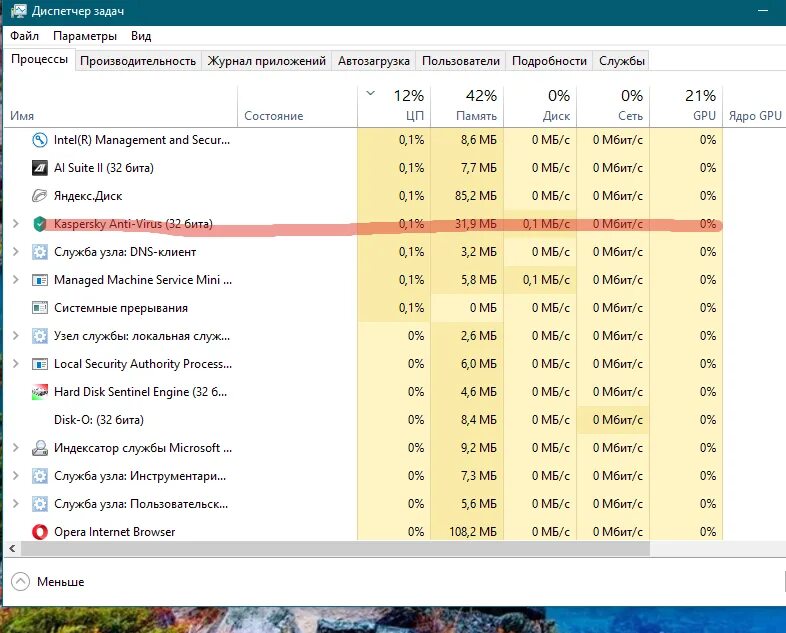Select the Процессы tab

coord(40,59)
